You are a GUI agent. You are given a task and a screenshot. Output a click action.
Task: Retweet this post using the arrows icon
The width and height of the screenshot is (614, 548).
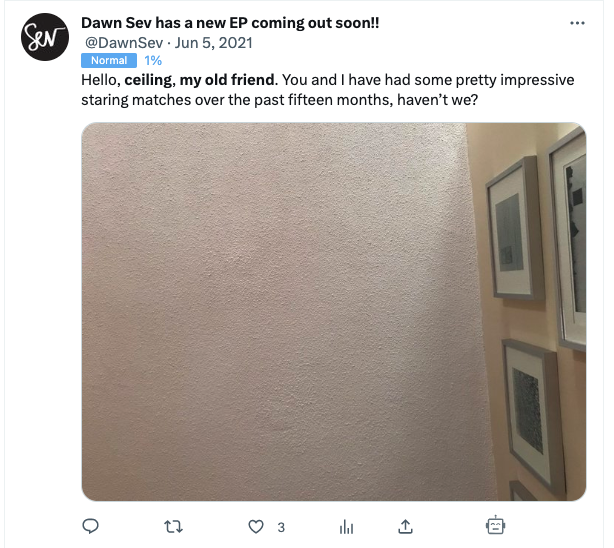click(x=173, y=526)
